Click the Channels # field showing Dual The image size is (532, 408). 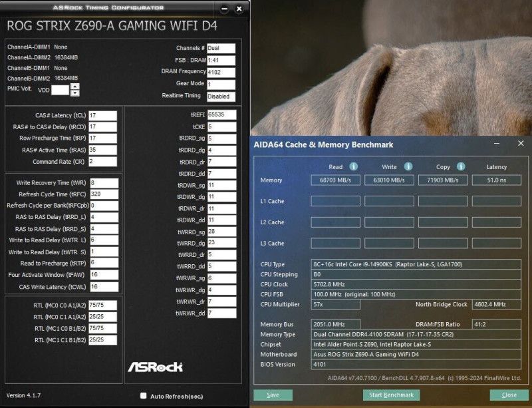click(221, 48)
